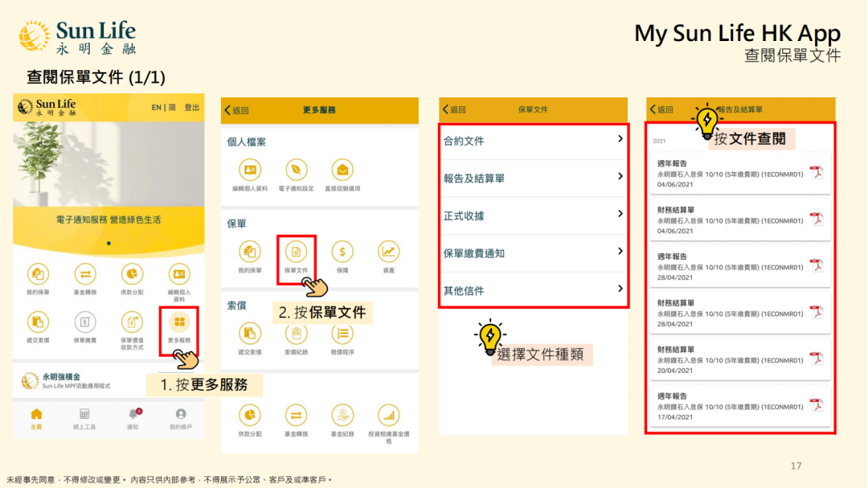
Task: Select 保單價值收款方式 icon on the home screen
Action: pyautogui.click(x=132, y=322)
